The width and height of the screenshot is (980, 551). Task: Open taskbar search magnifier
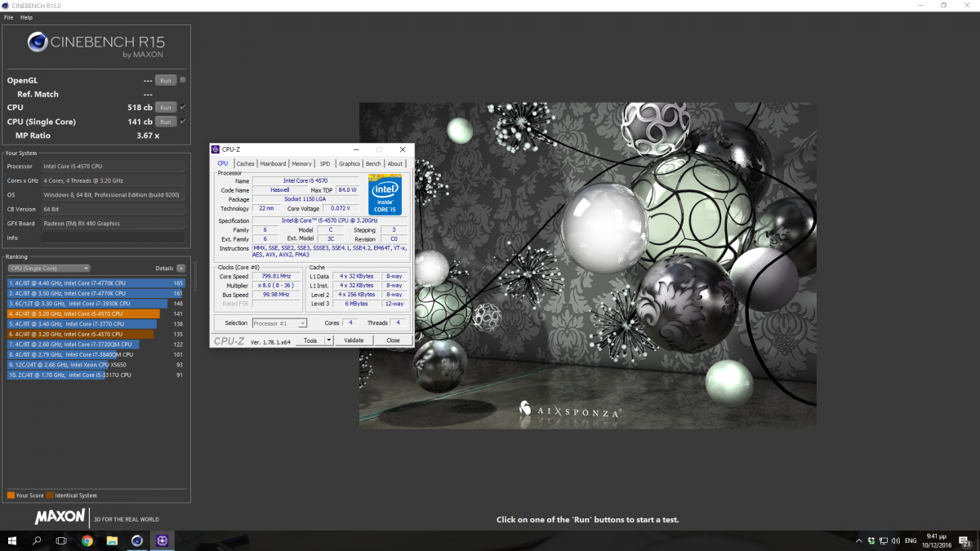[37, 540]
